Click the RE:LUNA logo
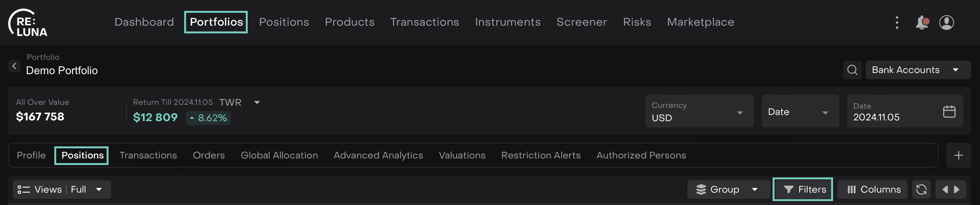This screenshot has width=980, height=205. pyautogui.click(x=28, y=23)
